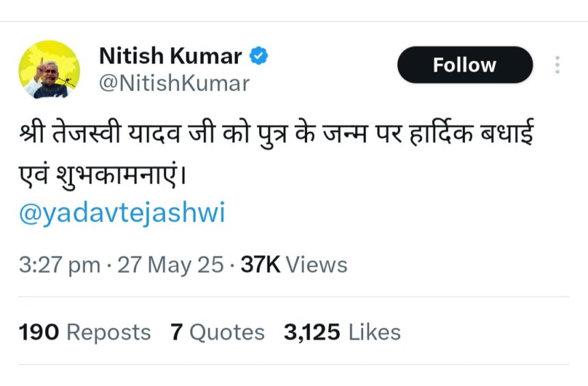Click the Views label

(317, 264)
